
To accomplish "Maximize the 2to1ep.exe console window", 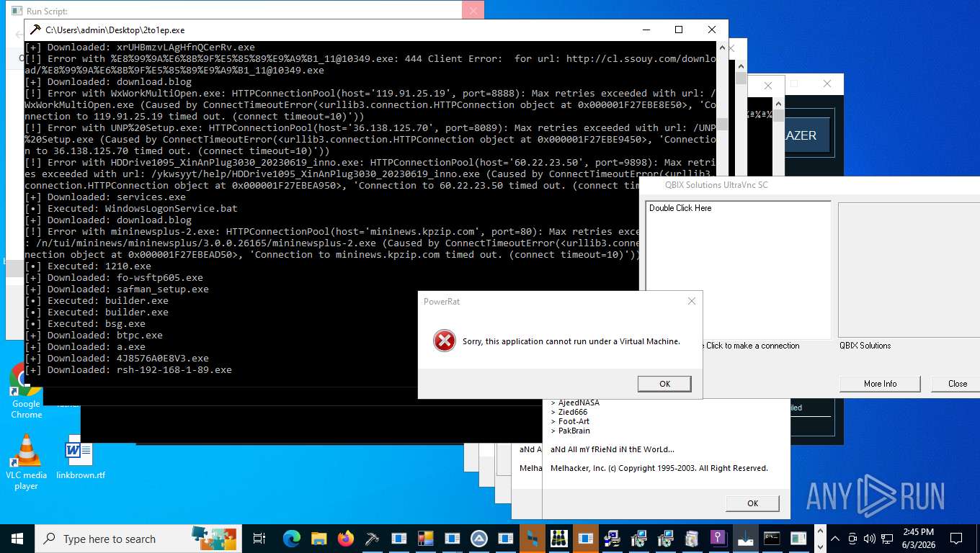I will click(678, 30).
